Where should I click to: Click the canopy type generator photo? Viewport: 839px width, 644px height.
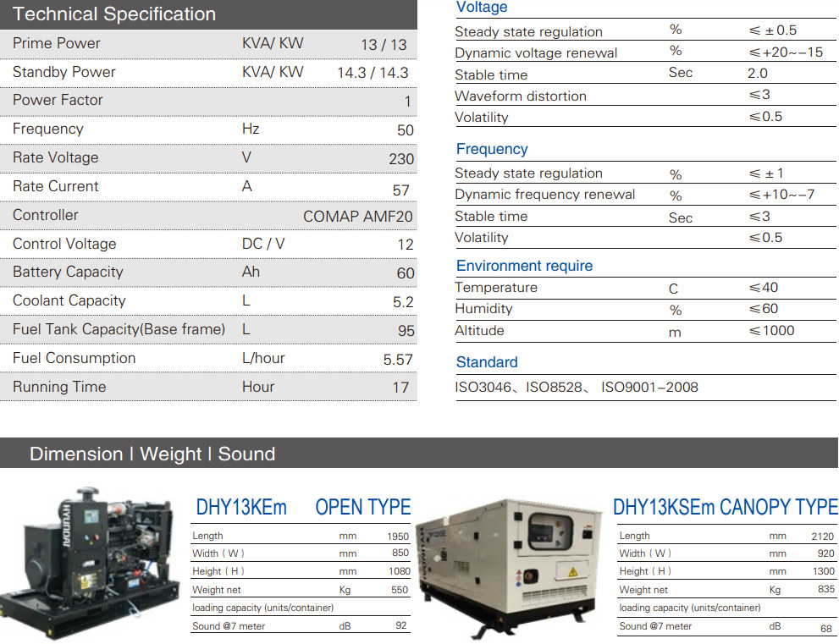(x=510, y=568)
